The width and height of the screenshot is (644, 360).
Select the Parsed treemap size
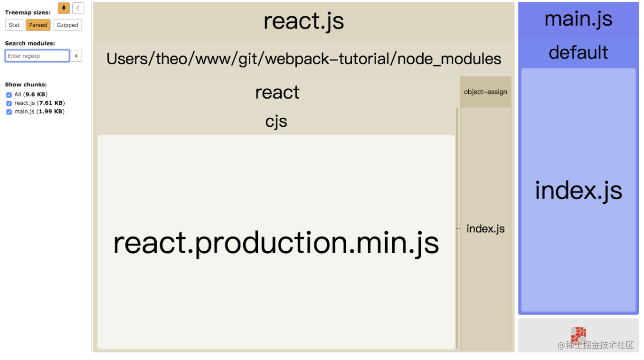click(38, 25)
